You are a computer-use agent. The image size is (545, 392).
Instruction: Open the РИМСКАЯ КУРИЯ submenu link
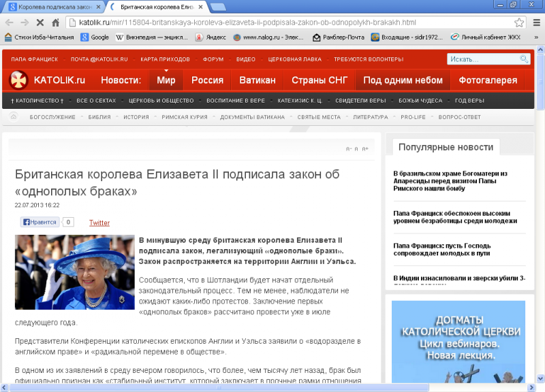[184, 117]
